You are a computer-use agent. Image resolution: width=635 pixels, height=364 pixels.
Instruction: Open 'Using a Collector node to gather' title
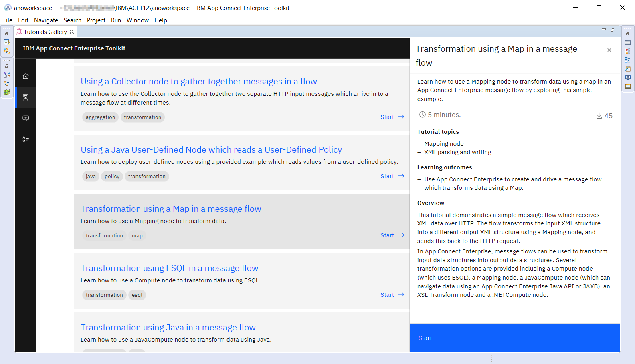pos(199,82)
